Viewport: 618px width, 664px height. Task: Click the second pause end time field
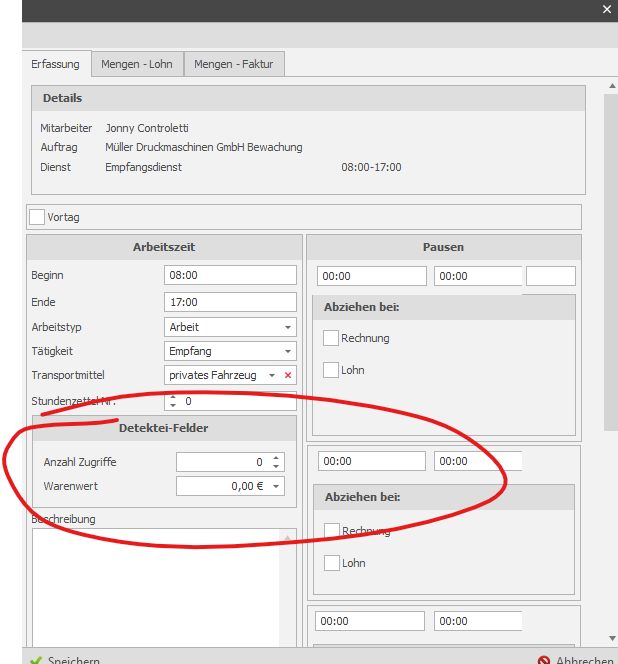[x=478, y=461]
